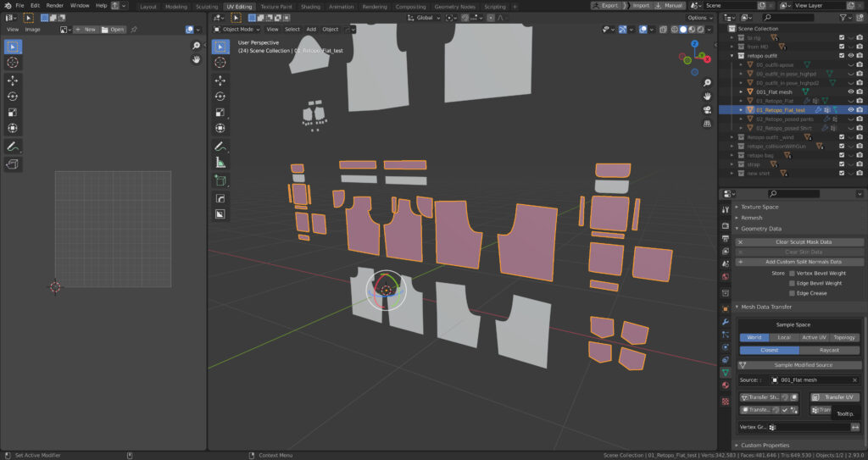Toggle camera view in viewport navigation
This screenshot has width=868, height=460.
tap(707, 109)
